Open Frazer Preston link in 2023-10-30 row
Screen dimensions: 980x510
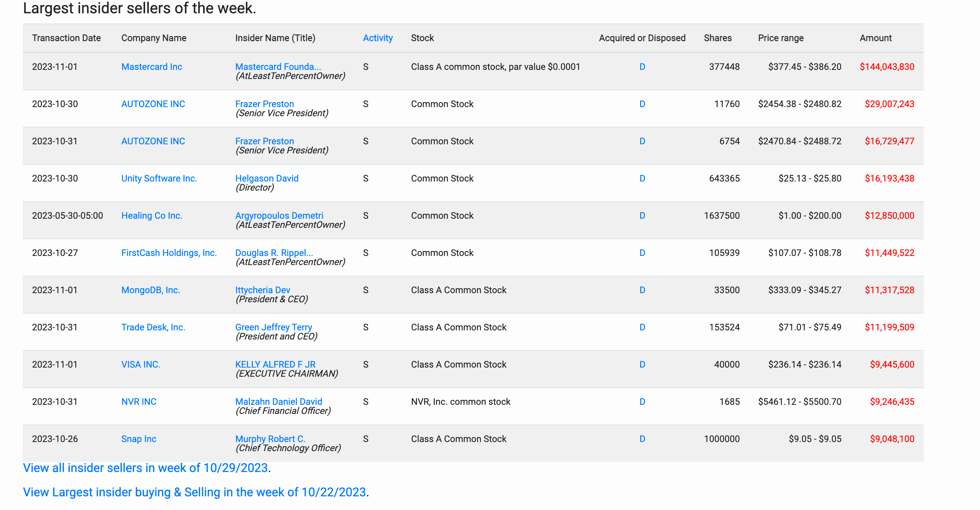264,104
